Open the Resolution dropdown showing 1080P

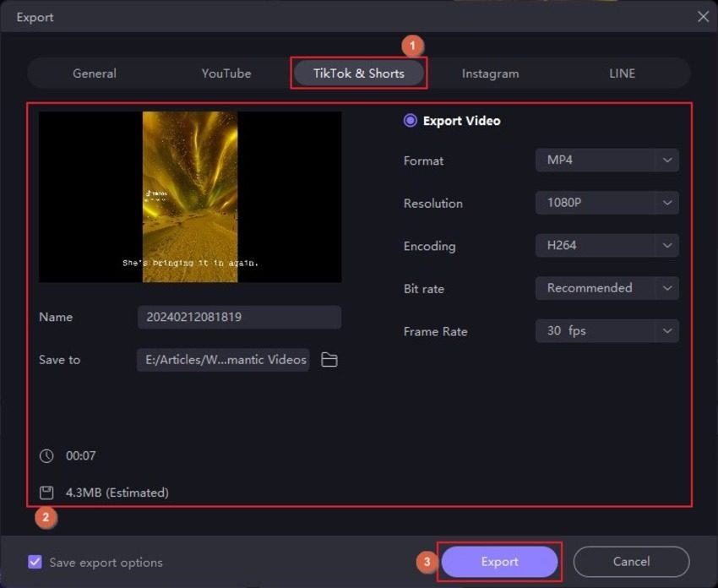click(606, 203)
